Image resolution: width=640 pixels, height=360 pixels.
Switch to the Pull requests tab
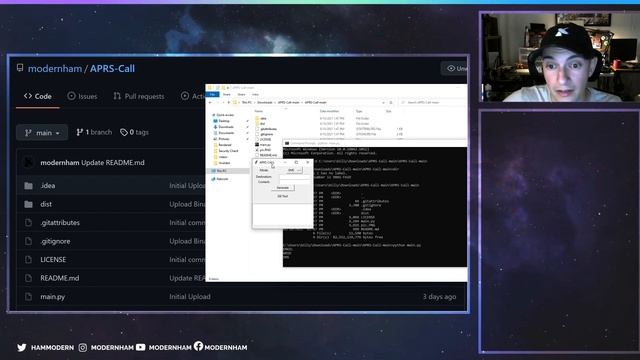click(139, 96)
